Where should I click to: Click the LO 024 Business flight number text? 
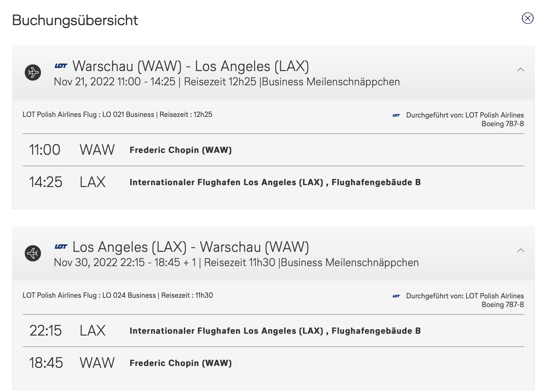[x=129, y=296]
